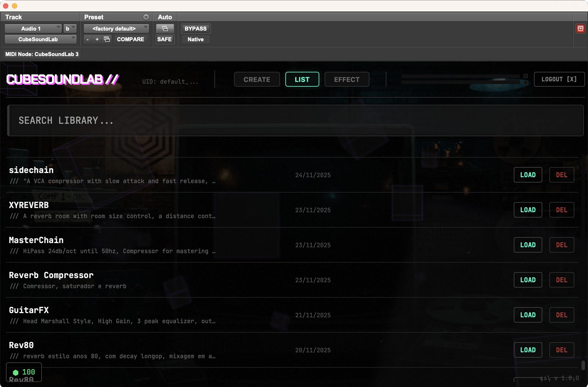588x387 pixels.
Task: Toggle the COMPARE button
Action: [x=130, y=39]
